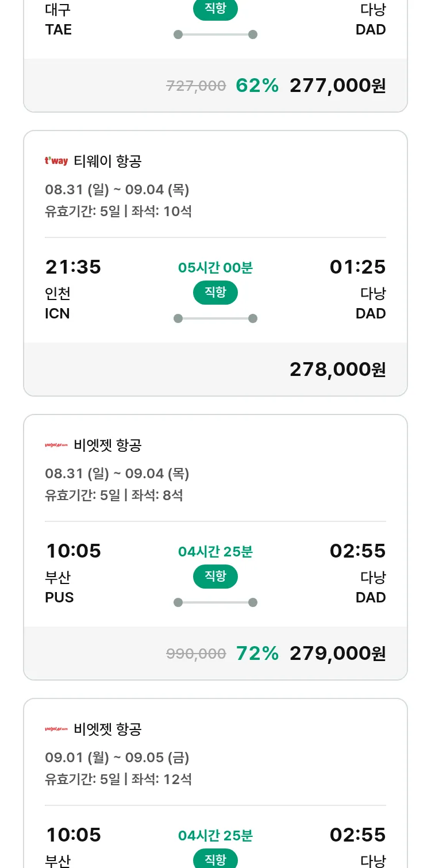Screen dimensions: 431x868
Task: Tap the 직항 badge on the 09.01 Busan flight
Action: [x=215, y=859]
